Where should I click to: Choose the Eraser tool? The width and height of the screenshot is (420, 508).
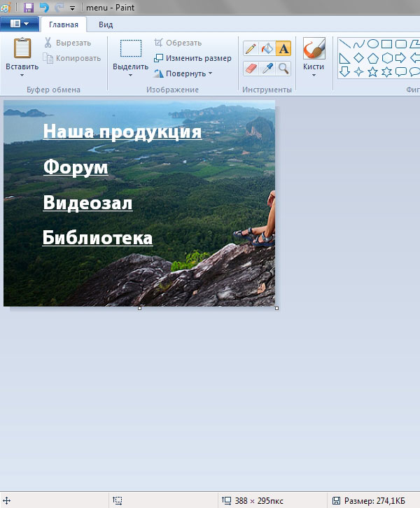[251, 68]
